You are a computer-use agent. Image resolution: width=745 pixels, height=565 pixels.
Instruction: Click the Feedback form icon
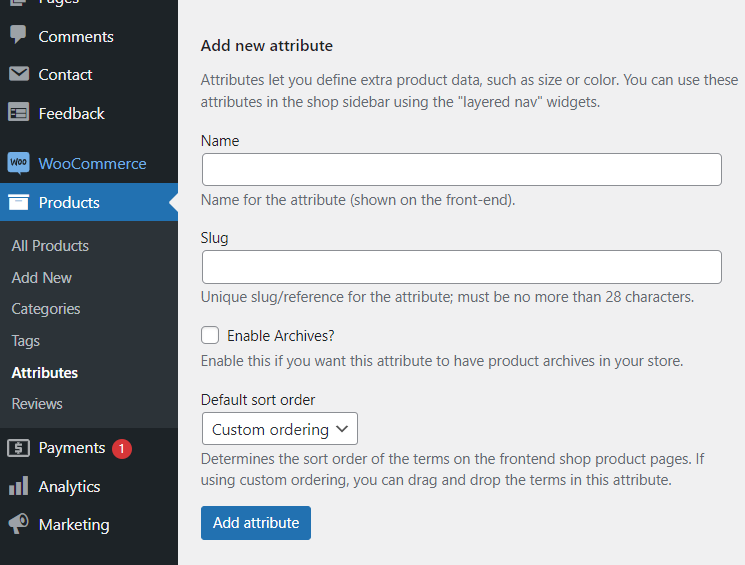[x=18, y=113]
